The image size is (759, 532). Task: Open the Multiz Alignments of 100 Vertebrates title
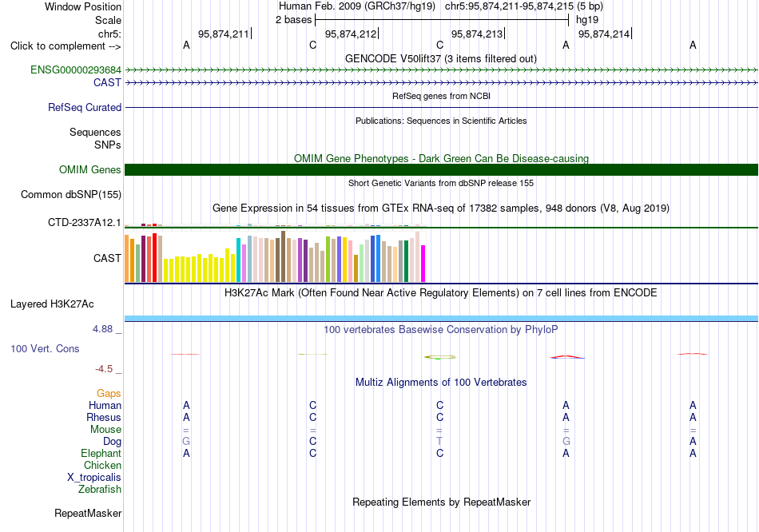(x=441, y=383)
